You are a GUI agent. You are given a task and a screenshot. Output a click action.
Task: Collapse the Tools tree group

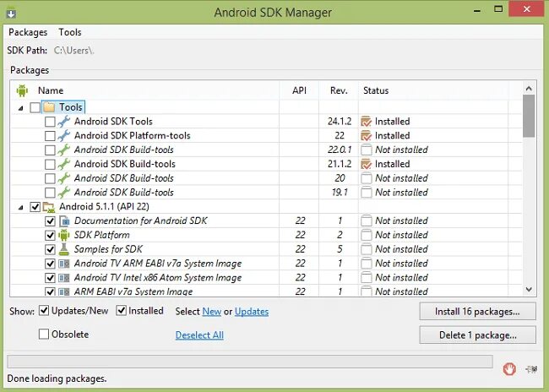21,107
